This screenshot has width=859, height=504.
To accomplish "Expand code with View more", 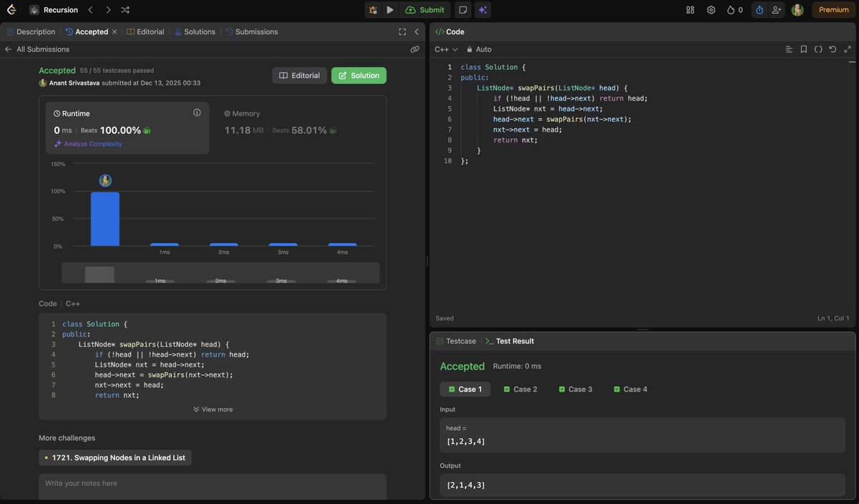I will pyautogui.click(x=213, y=409).
